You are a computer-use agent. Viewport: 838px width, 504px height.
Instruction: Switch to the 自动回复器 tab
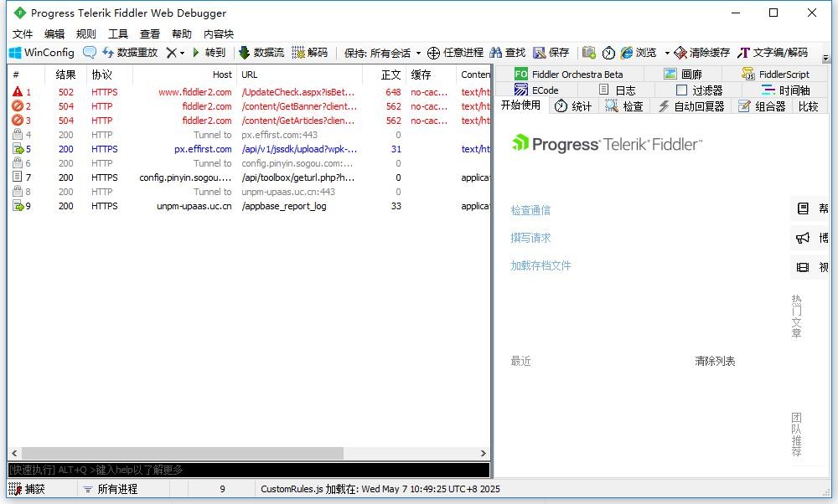click(691, 106)
